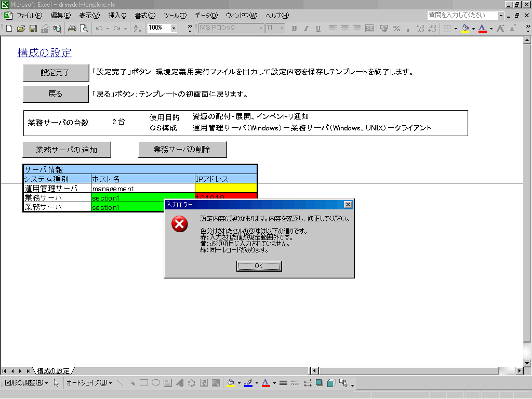
Task: Expand Standard toolbar options chevron beside zoom
Action: point(190,29)
